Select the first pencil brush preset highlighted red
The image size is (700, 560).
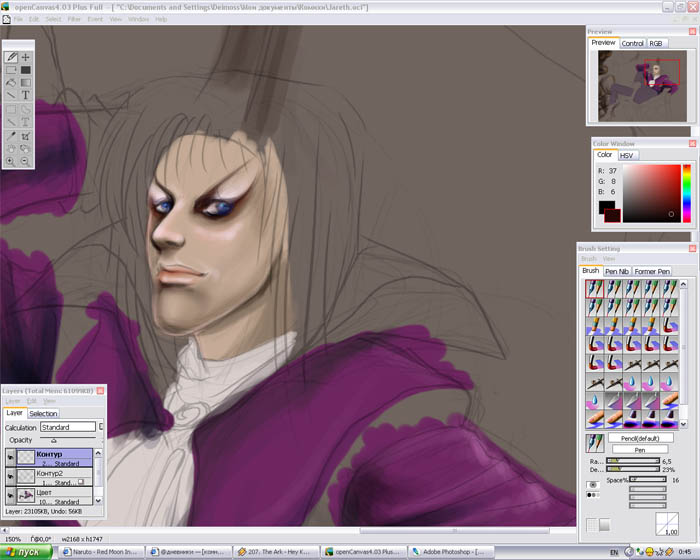(594, 288)
